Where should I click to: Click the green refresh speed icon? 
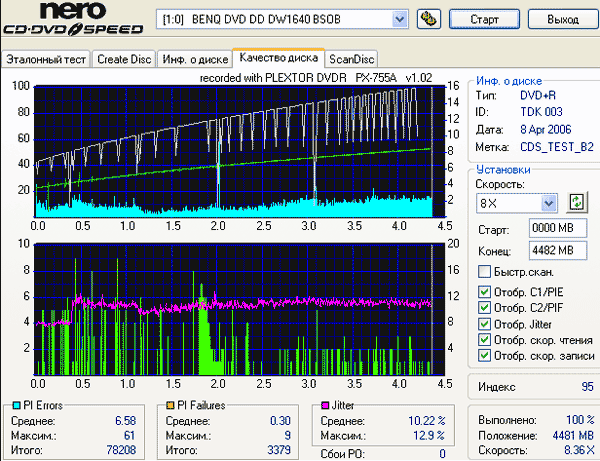tap(577, 202)
